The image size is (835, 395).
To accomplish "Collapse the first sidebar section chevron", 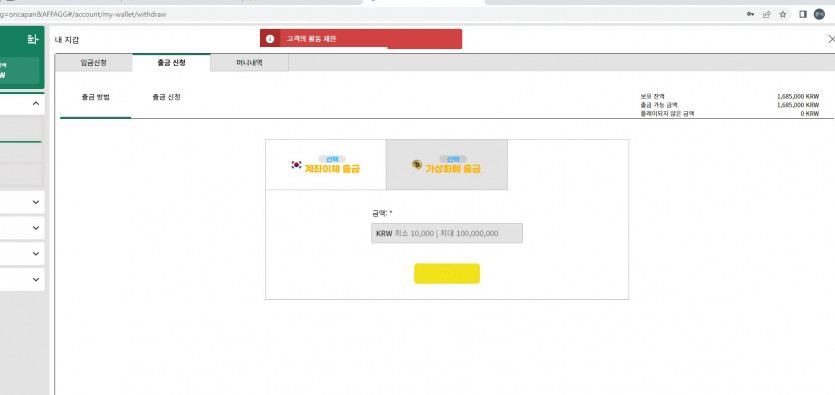I will (36, 103).
